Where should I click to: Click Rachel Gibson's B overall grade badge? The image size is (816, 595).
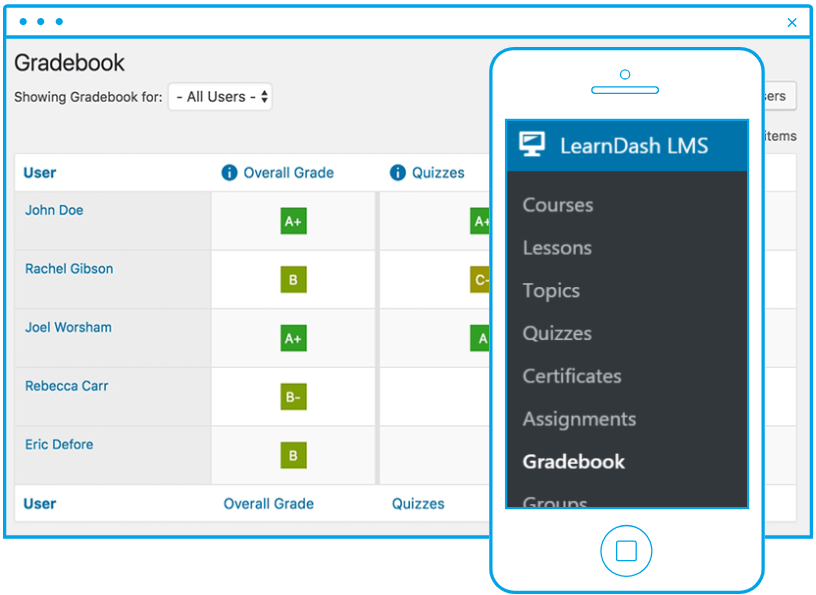294,280
